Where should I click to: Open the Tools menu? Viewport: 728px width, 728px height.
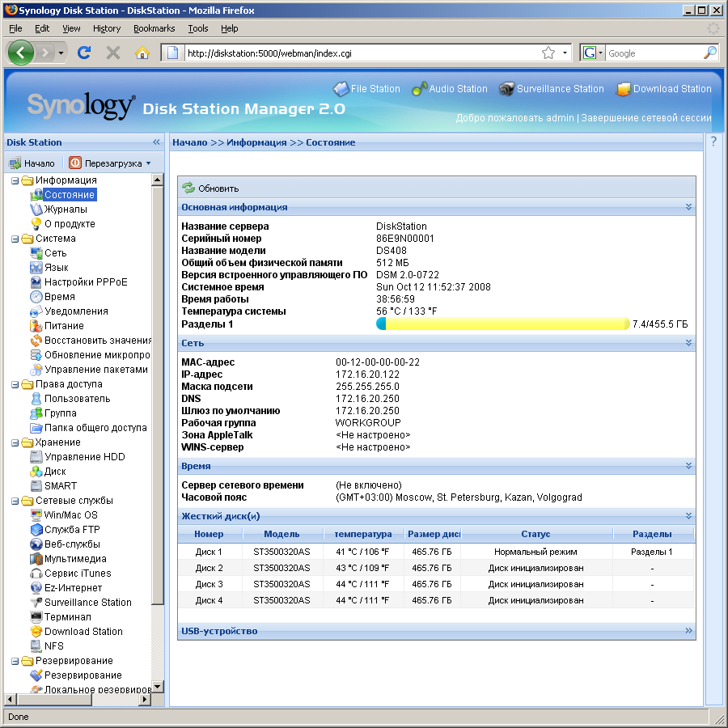tap(198, 28)
